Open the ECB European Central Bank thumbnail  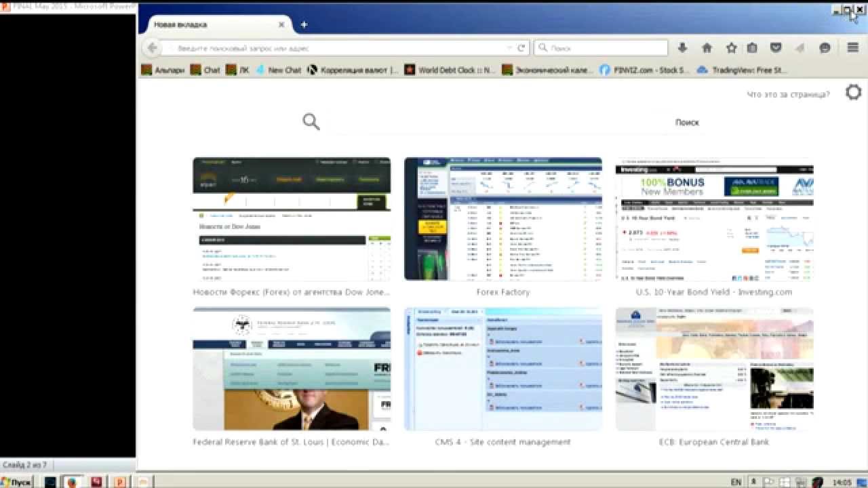click(x=715, y=369)
